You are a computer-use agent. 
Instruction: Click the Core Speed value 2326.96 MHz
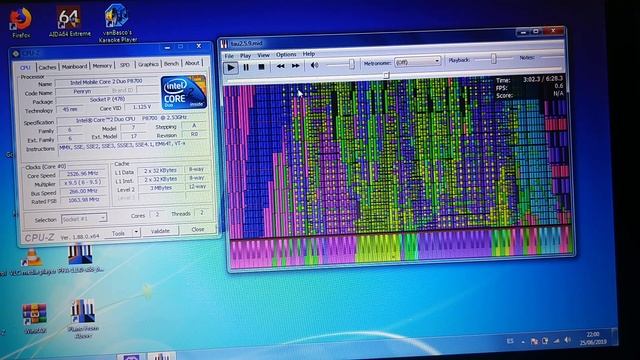(82, 174)
